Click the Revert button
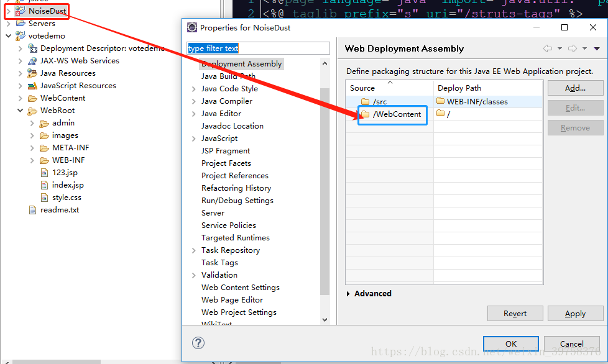 515,313
